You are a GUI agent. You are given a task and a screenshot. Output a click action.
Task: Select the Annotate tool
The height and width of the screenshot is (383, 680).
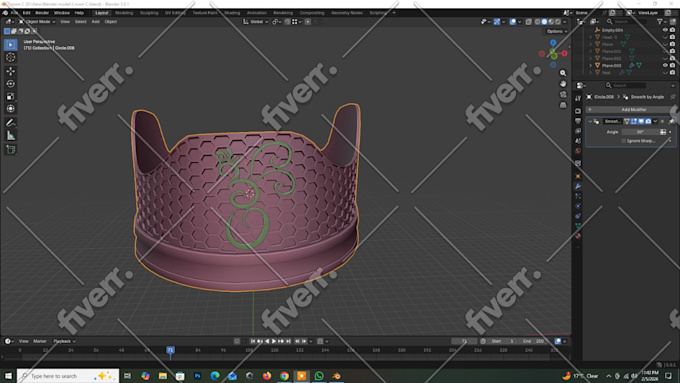(11, 123)
